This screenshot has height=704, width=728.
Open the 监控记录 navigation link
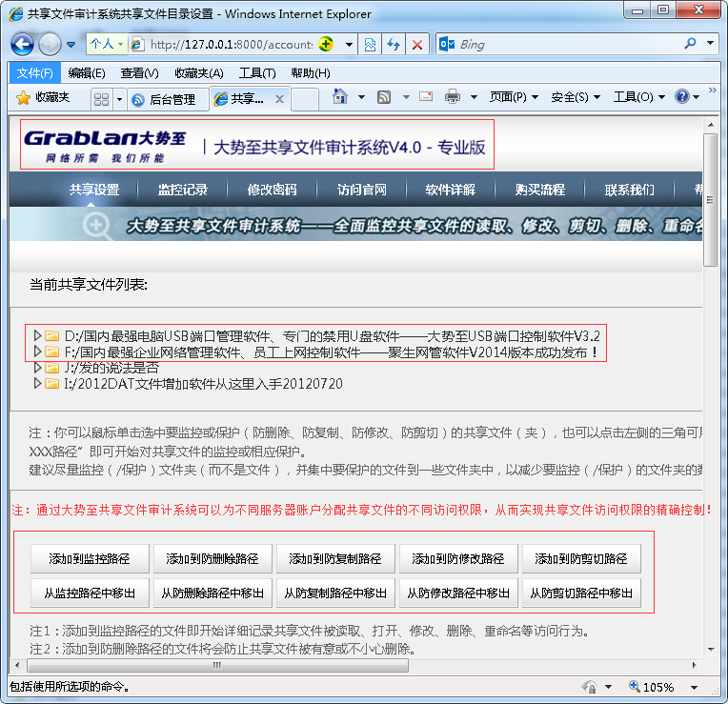click(x=183, y=190)
